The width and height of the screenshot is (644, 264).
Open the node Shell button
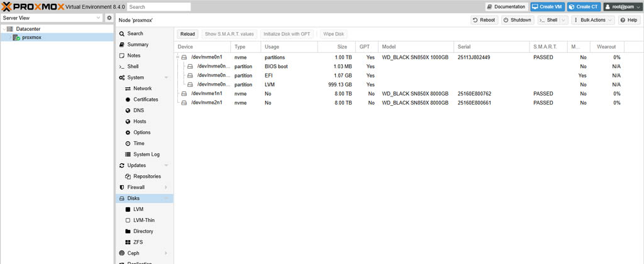[548, 20]
